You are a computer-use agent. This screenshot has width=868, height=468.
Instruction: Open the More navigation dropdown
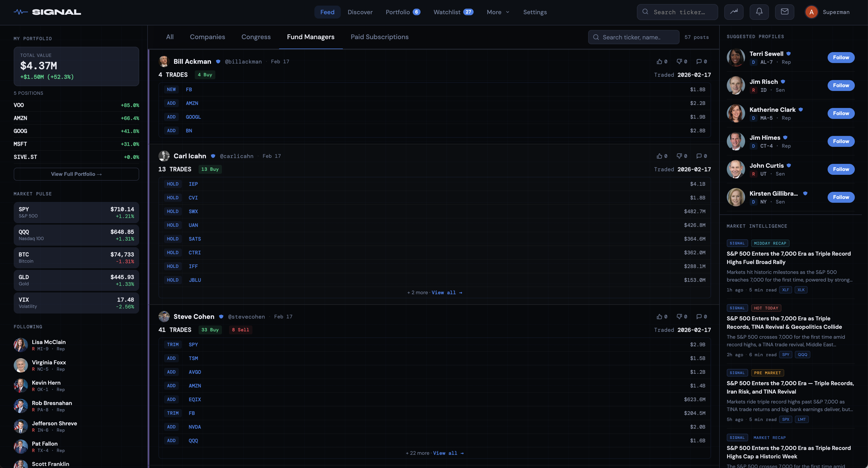pyautogui.click(x=498, y=12)
